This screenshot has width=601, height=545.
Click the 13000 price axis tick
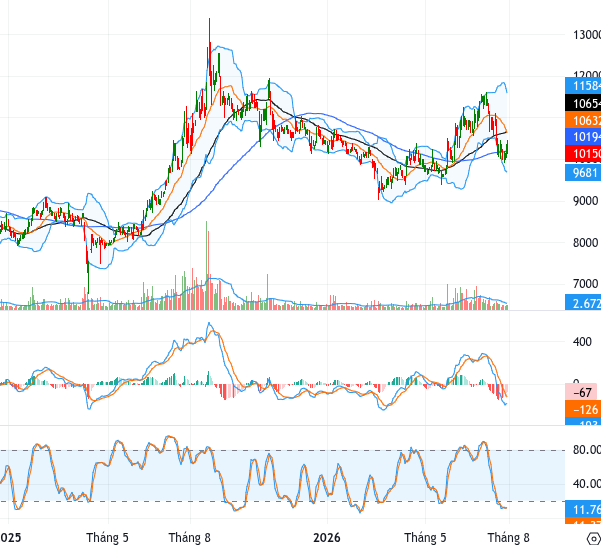click(587, 35)
